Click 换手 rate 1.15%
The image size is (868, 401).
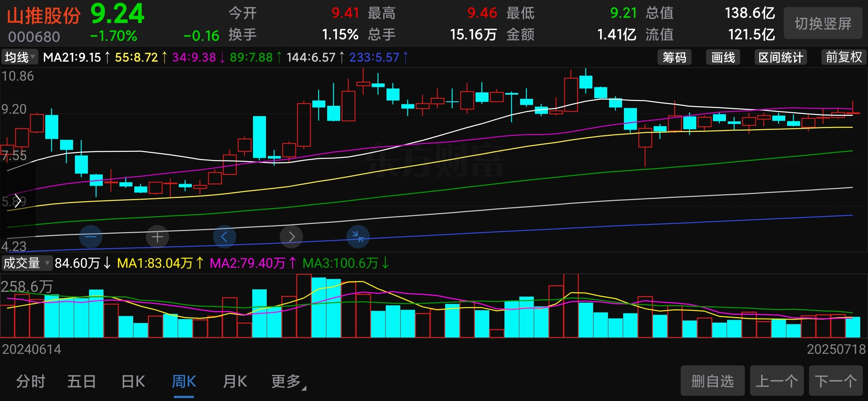340,35
